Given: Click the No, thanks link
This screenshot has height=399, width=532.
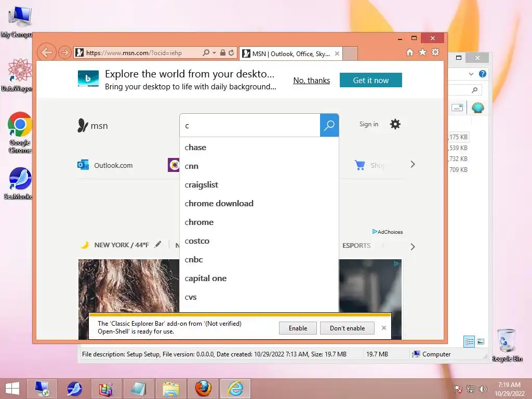Looking at the screenshot, I should tap(312, 81).
